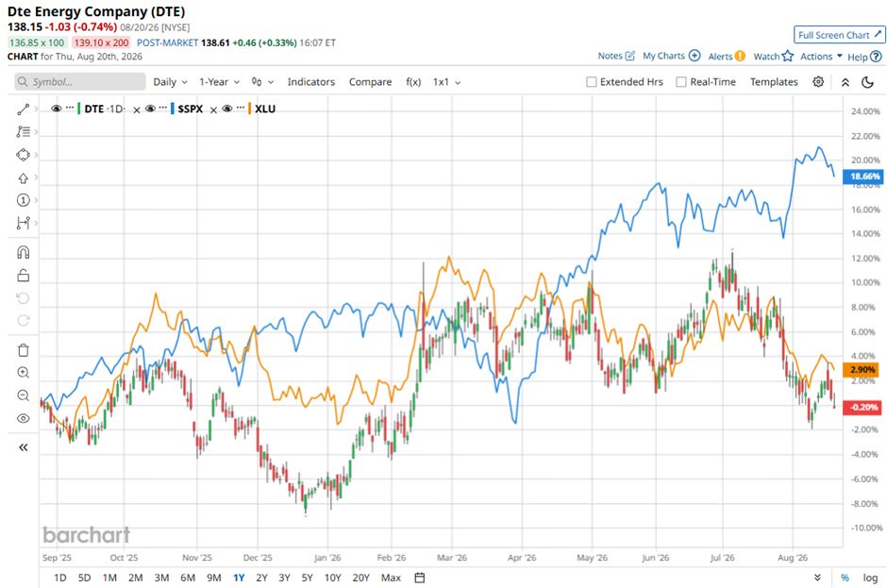Image resolution: width=887 pixels, height=588 pixels.
Task: Hide the DTE series with eye icon
Action: pos(56,109)
